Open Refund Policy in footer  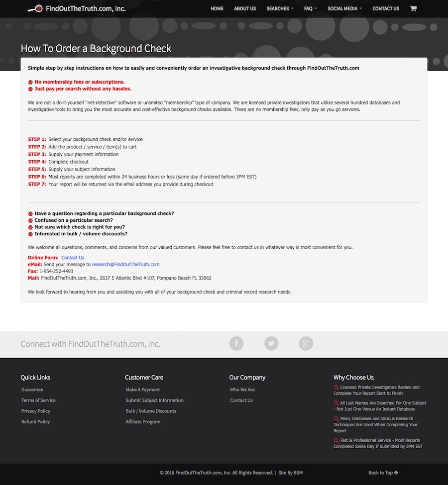coord(36,422)
